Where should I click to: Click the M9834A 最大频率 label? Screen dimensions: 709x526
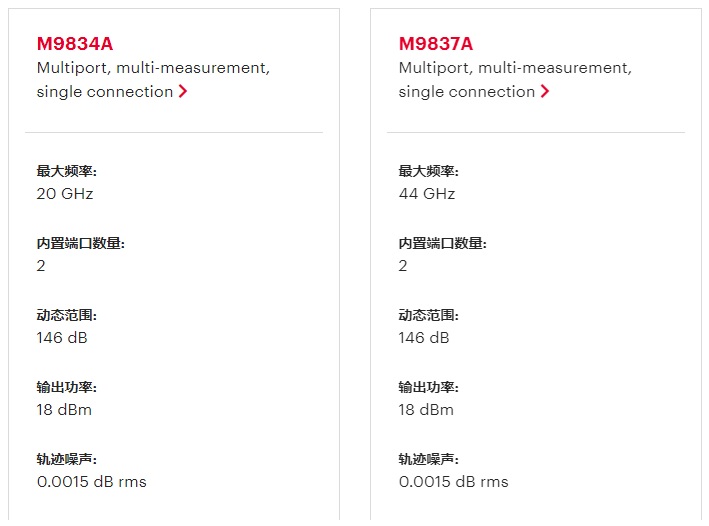(67, 171)
